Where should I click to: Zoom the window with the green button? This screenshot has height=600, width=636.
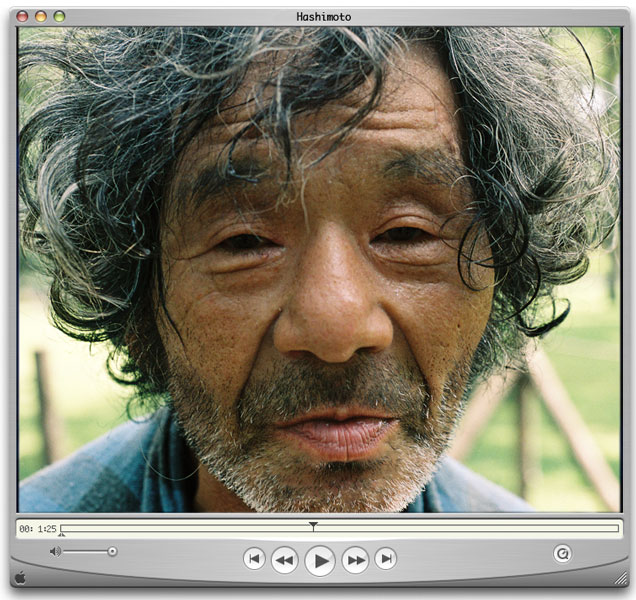click(60, 17)
